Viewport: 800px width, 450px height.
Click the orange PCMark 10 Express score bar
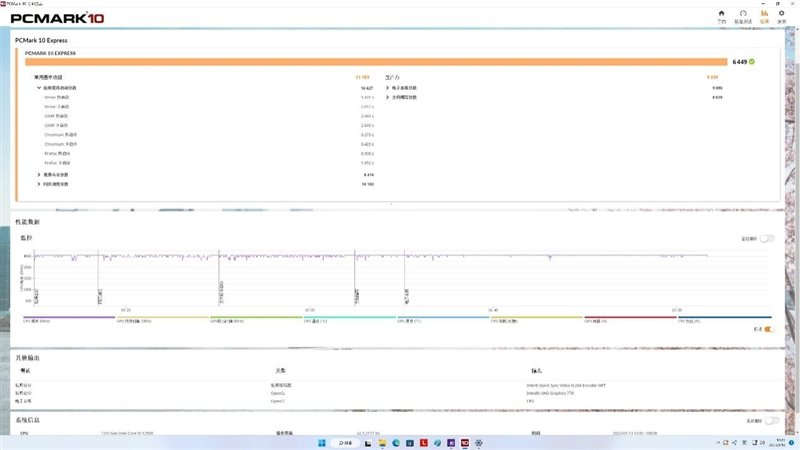click(x=376, y=62)
